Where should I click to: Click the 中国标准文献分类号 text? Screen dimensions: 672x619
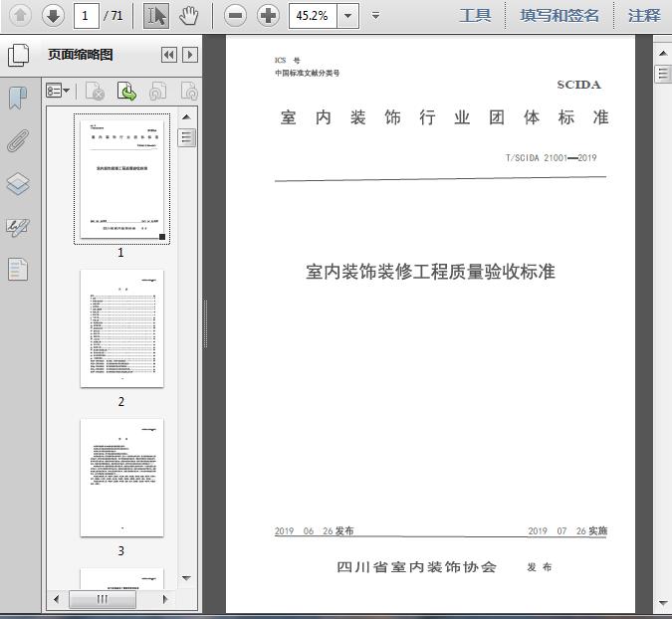point(307,73)
